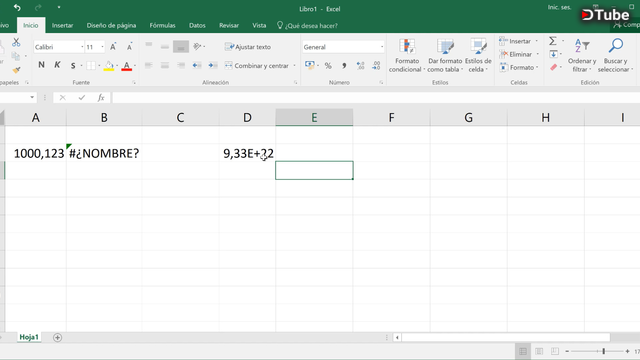Open the Diseño de página tab
The image size is (640, 360).
[x=111, y=25]
